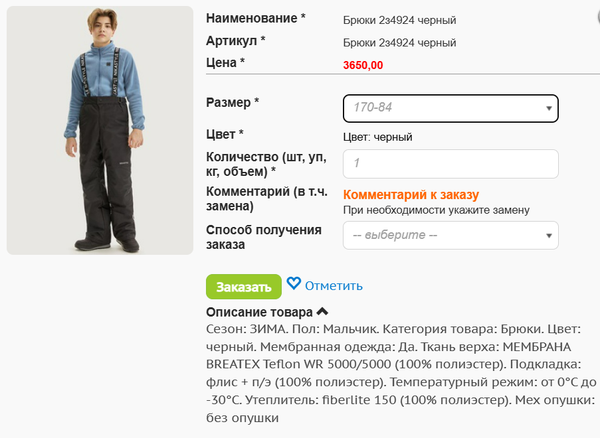Expand the Способ получения заказа dropdown
The width and height of the screenshot is (600, 438).
point(450,236)
